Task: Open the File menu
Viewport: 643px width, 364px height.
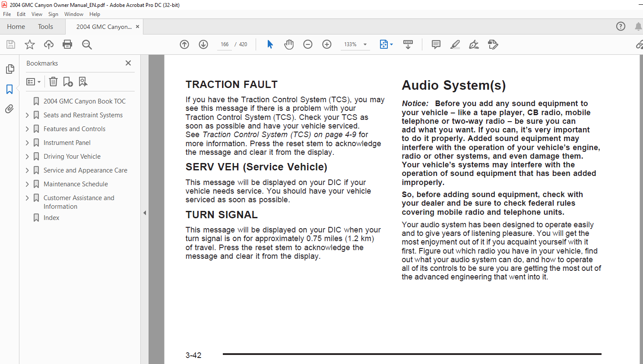Action: (7, 14)
